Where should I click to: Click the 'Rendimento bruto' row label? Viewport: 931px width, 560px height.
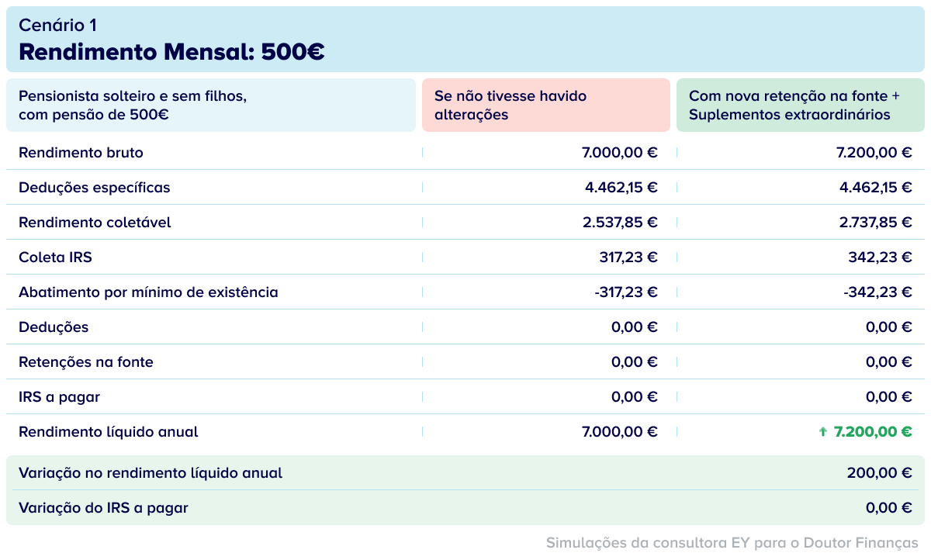tap(81, 153)
